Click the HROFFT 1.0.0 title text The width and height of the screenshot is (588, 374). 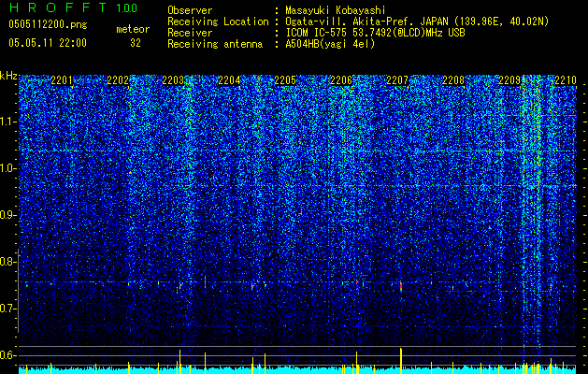click(74, 7)
